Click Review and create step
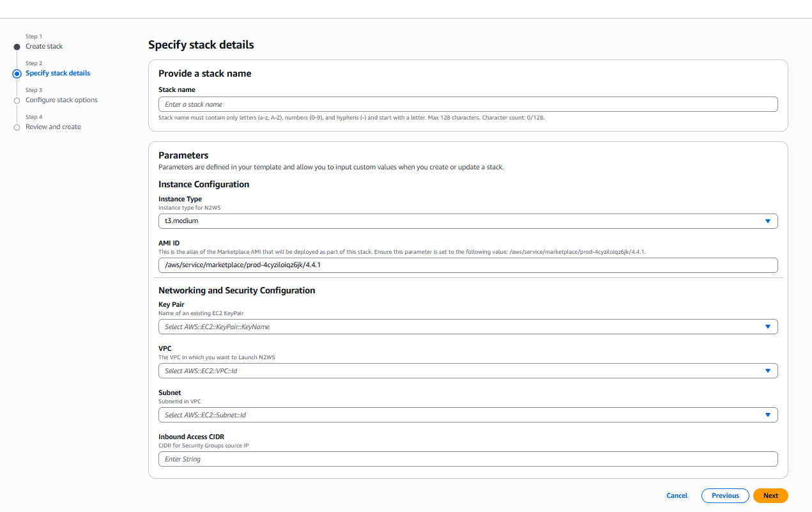812x512 pixels. [53, 127]
